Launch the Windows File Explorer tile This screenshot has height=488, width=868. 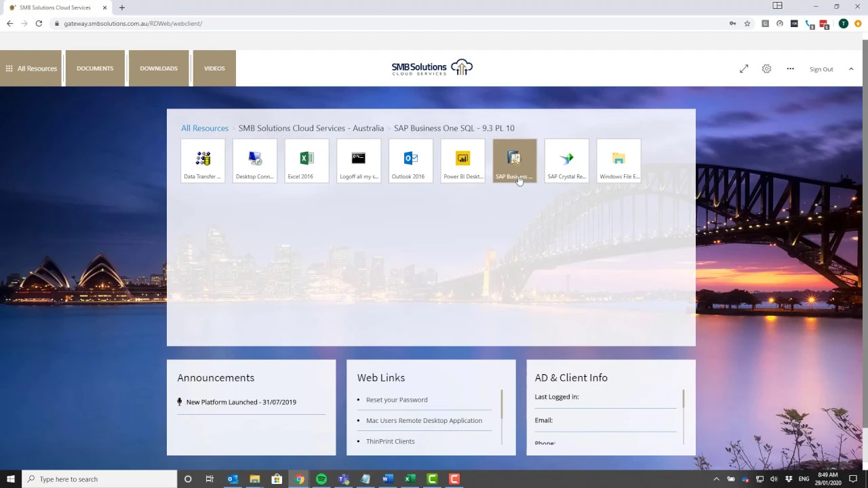pyautogui.click(x=618, y=161)
